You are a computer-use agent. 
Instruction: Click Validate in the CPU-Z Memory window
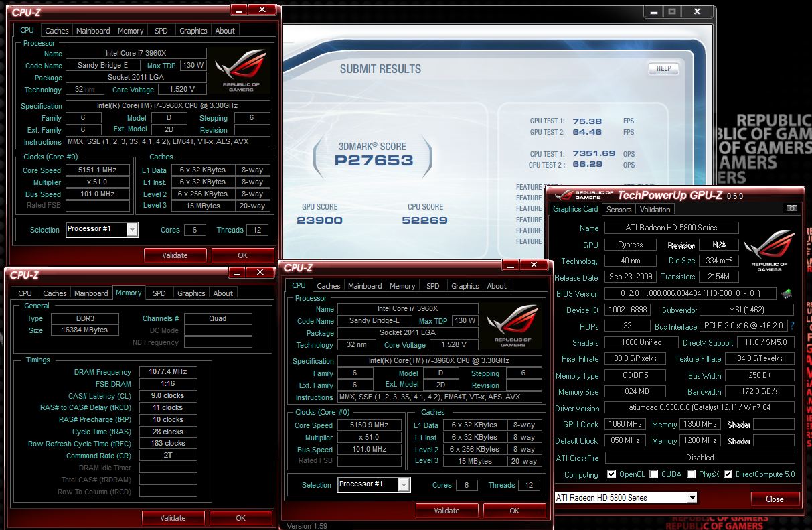pyautogui.click(x=173, y=517)
